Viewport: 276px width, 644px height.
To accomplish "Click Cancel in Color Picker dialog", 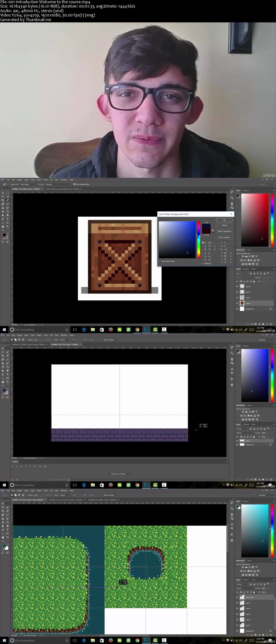I will click(x=224, y=225).
